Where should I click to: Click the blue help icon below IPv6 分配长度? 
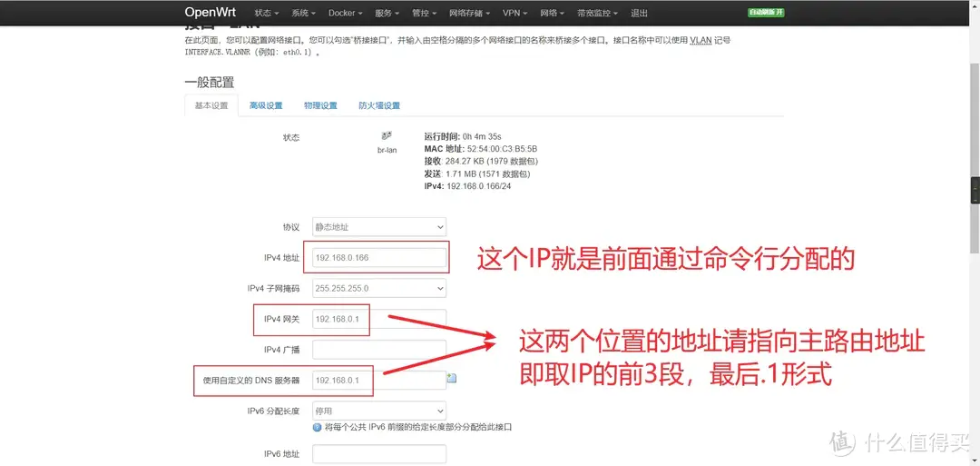point(317,427)
